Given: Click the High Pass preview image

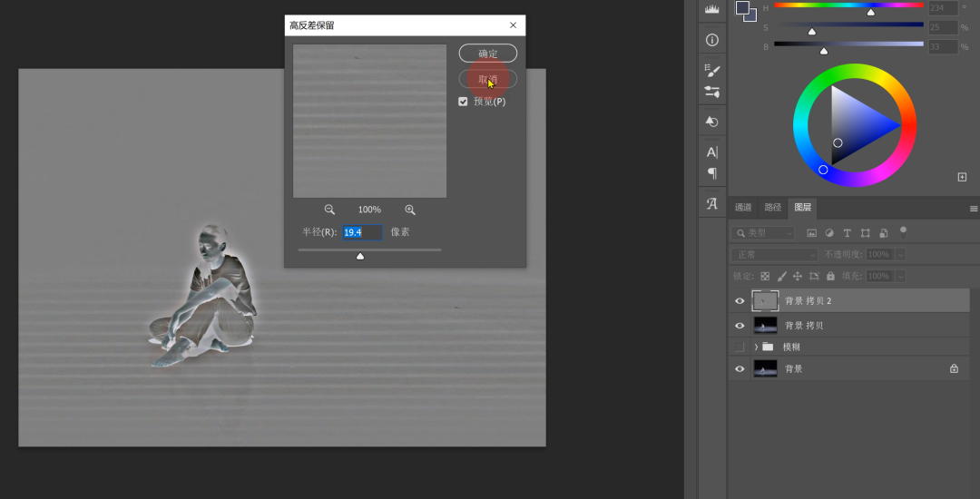Looking at the screenshot, I should 370,121.
